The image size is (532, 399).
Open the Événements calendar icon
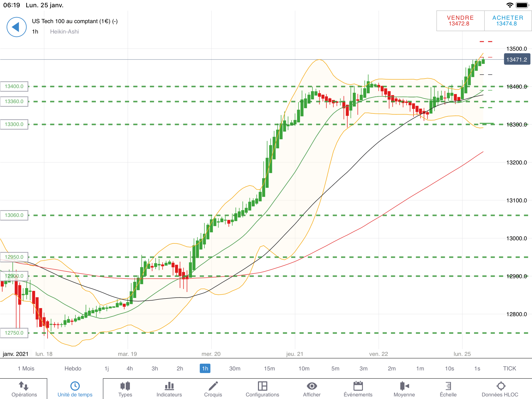[358, 386]
